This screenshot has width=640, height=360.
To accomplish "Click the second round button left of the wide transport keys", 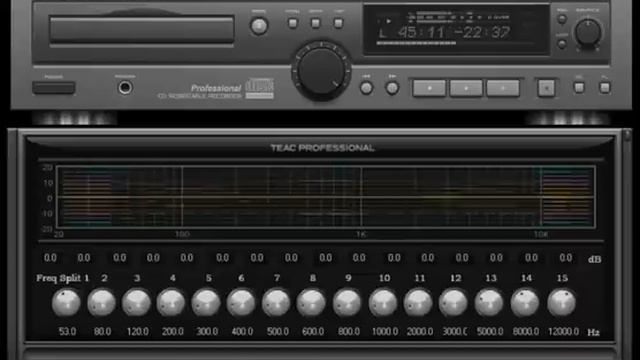I will tap(392, 88).
